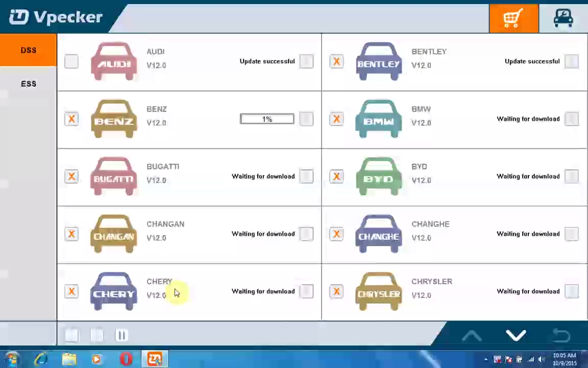Tick CHANGHE right-side checkbox
The width and height of the screenshot is (588, 368).
[572, 234]
